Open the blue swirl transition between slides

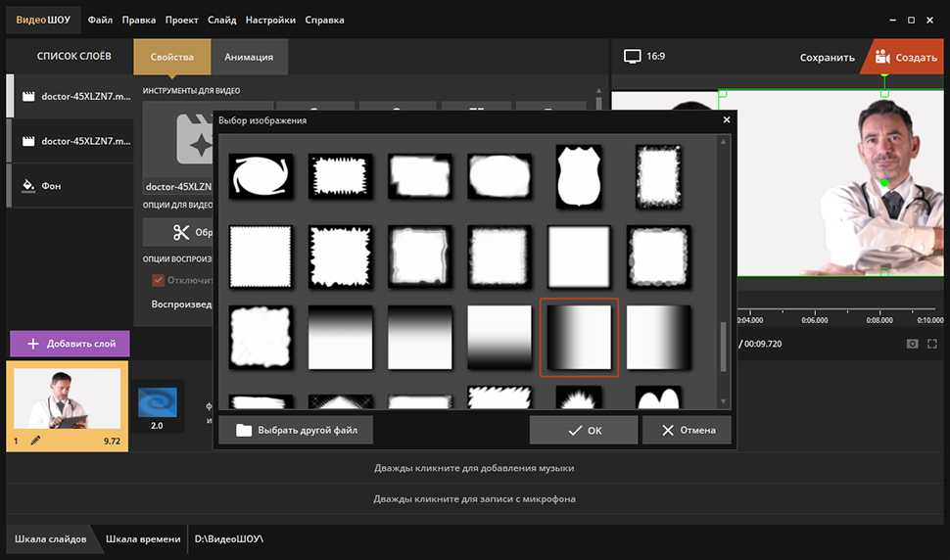pos(156,401)
